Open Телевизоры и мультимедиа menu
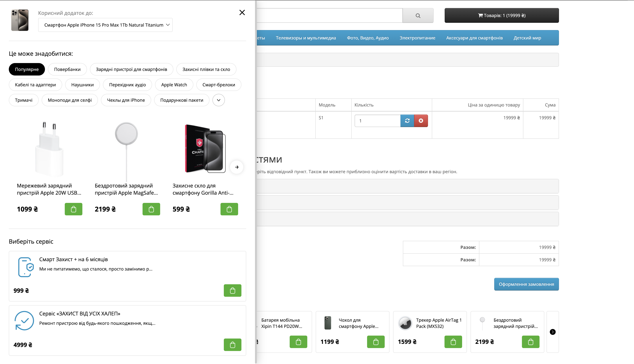The image size is (634, 364). pos(305,38)
